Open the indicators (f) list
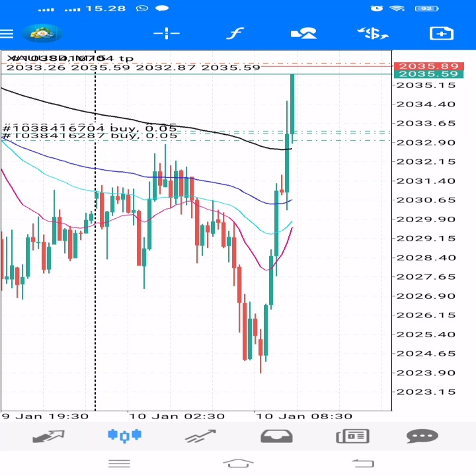Image resolution: width=476 pixels, height=476 pixels. point(235,33)
